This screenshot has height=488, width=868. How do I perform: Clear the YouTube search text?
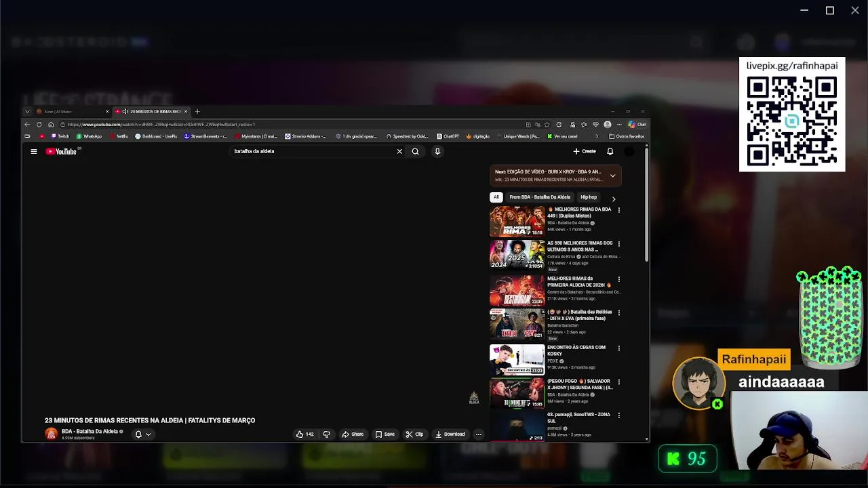click(x=399, y=152)
